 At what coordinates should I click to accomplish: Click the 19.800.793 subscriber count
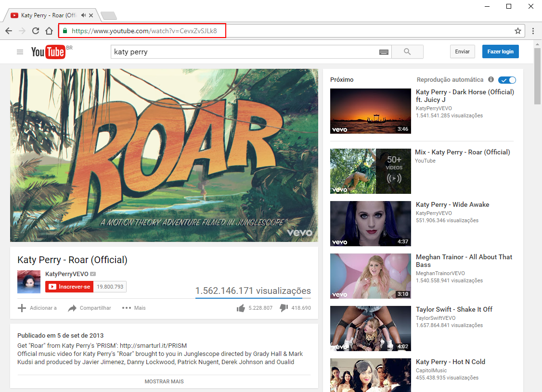click(x=110, y=287)
